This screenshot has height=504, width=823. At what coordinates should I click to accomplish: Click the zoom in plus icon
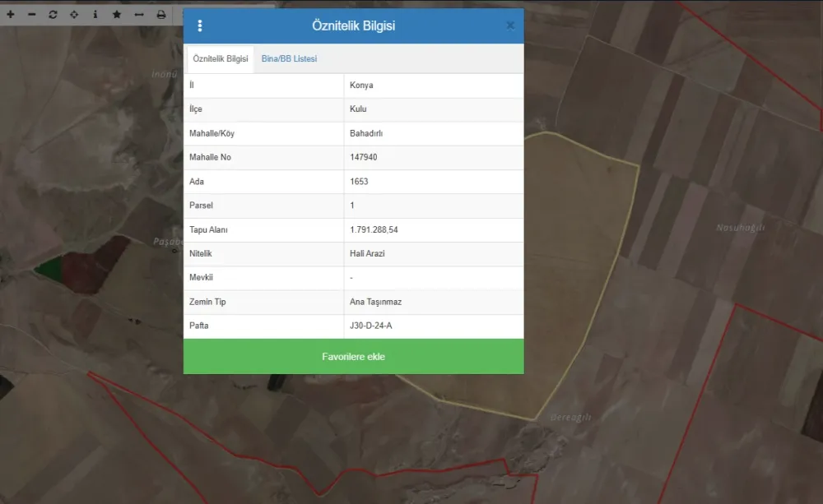(11, 15)
